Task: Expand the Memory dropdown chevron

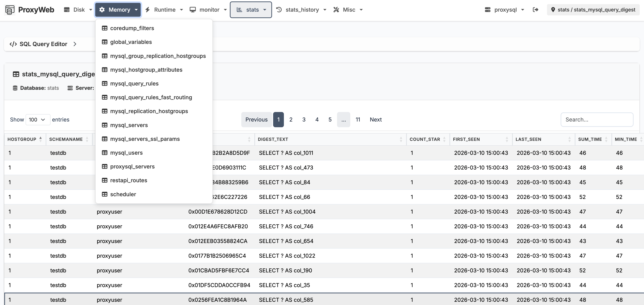Action: click(x=136, y=10)
